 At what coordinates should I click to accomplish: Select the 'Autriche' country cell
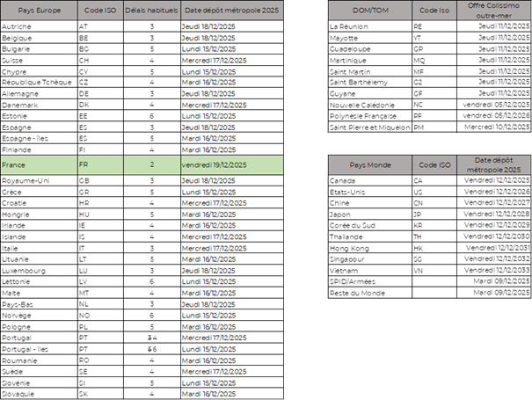[x=39, y=26]
